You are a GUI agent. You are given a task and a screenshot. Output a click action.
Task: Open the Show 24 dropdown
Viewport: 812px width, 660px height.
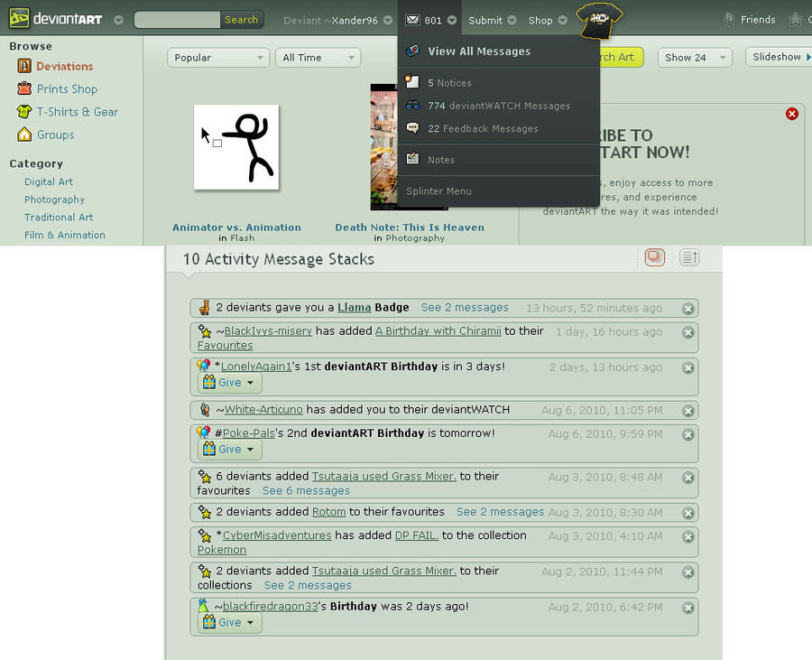click(x=695, y=58)
